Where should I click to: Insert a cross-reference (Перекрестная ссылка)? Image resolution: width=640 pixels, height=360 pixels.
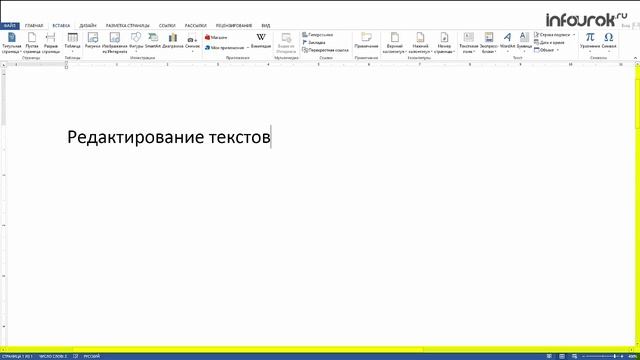click(325, 50)
